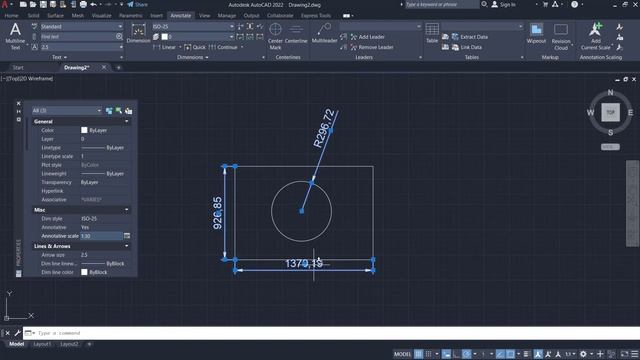
Task: Click the Link Data button
Action: click(x=467, y=47)
